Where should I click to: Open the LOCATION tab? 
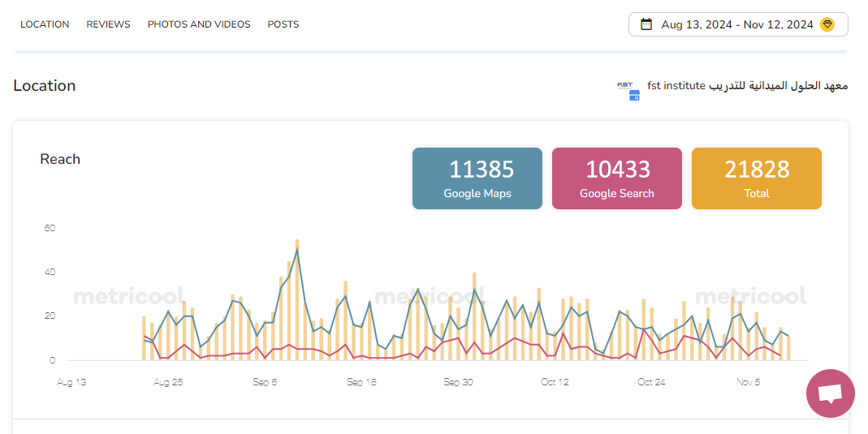(45, 24)
